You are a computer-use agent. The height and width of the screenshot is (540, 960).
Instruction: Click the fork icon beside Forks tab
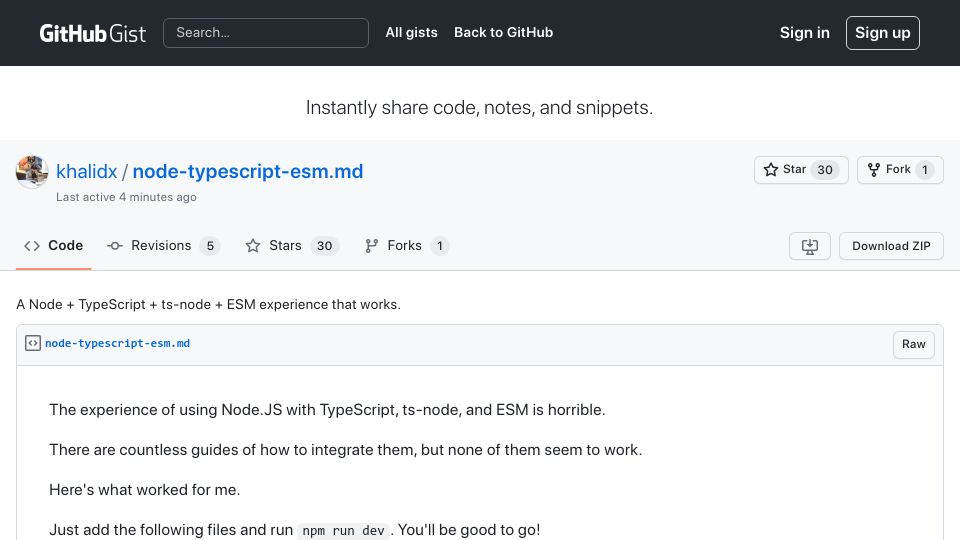point(371,246)
